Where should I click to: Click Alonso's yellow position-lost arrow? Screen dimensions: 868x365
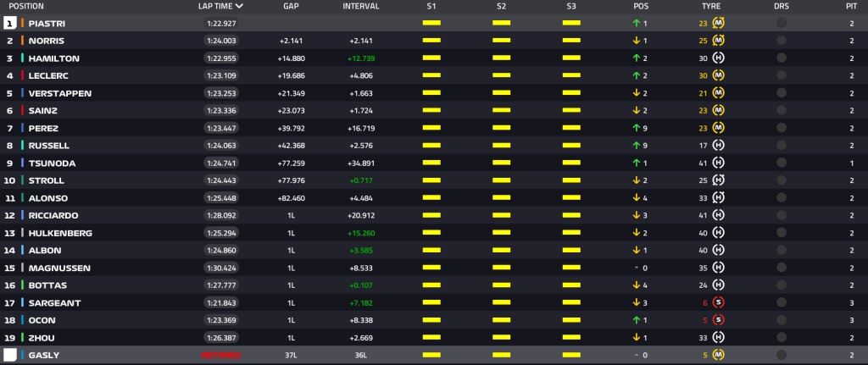636,198
